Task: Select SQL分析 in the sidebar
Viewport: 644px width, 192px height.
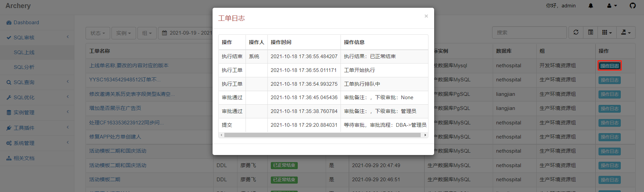Action: click(x=24, y=67)
